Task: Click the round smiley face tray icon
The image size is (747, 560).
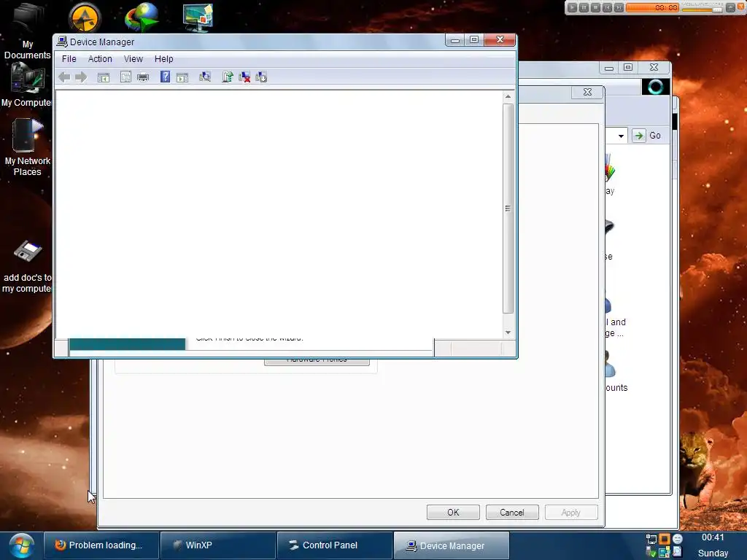Action: 678,539
